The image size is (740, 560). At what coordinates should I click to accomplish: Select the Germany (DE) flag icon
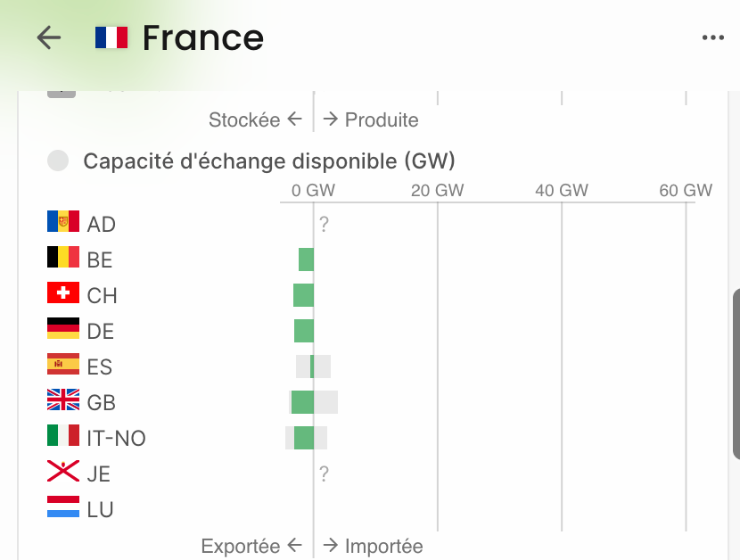pyautogui.click(x=63, y=329)
